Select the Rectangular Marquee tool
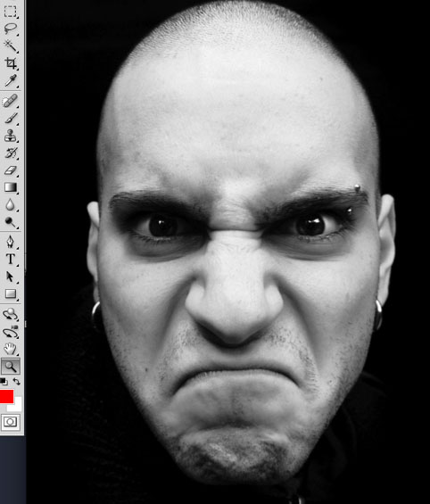Image resolution: width=430 pixels, height=504 pixels. click(11, 12)
